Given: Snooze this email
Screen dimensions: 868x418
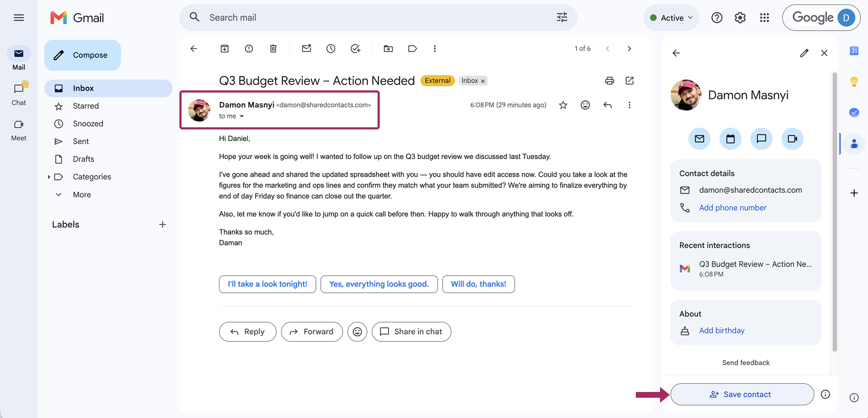Looking at the screenshot, I should [x=331, y=48].
